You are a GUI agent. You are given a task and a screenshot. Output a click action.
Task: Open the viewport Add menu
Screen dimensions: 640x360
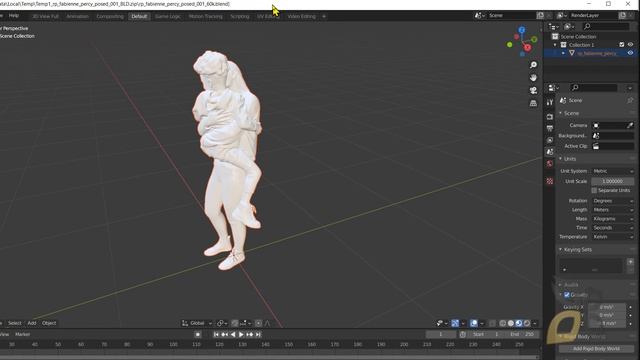pyautogui.click(x=32, y=323)
